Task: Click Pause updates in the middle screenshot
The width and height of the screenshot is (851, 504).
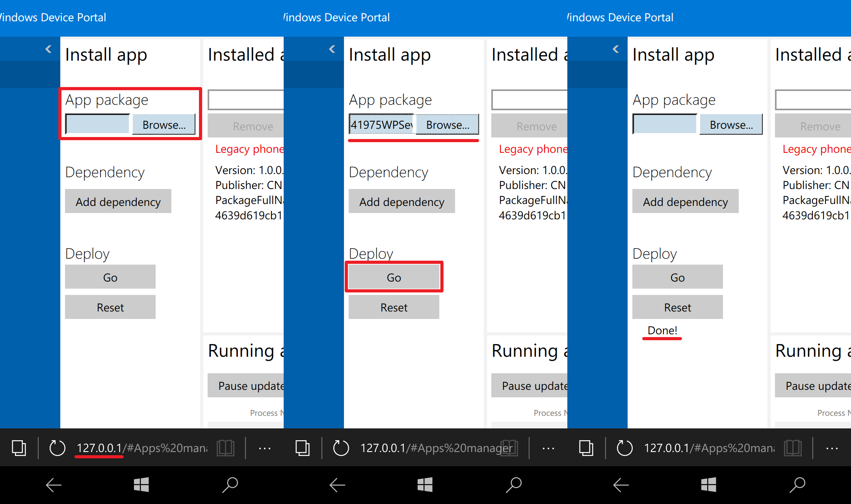Action: click(x=530, y=385)
